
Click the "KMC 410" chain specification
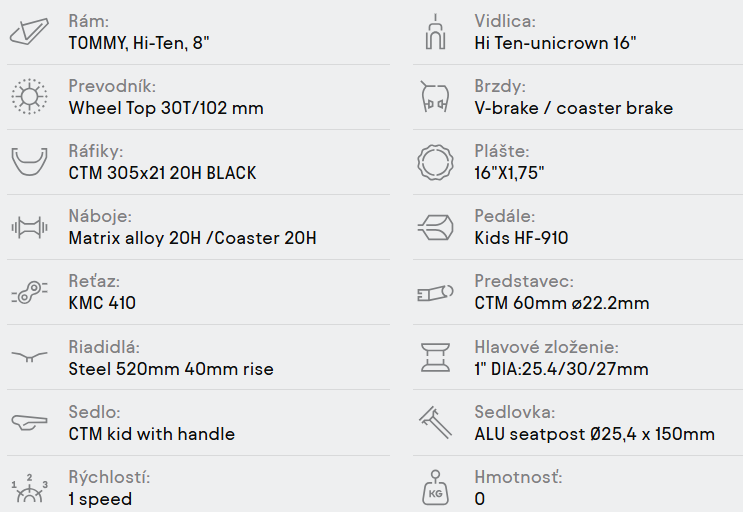tap(102, 303)
